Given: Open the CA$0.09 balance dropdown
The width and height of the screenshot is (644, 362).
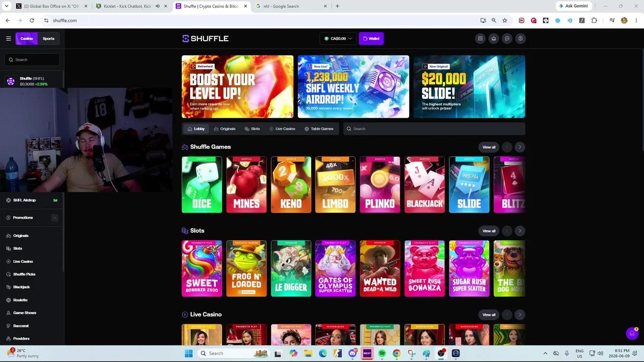Looking at the screenshot, I should tap(338, 38).
